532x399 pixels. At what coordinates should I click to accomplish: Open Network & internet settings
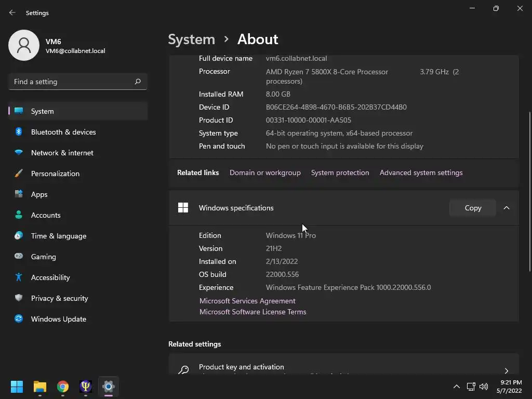pyautogui.click(x=78, y=153)
